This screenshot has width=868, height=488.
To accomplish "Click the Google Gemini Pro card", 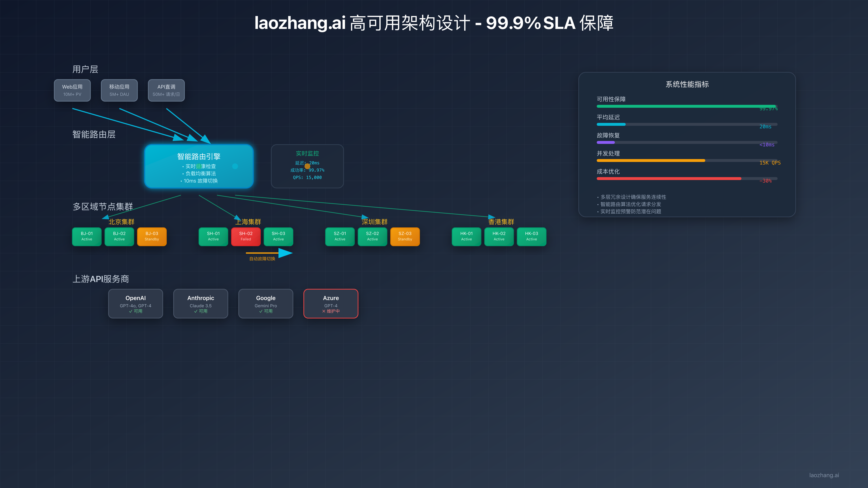I will (266, 303).
